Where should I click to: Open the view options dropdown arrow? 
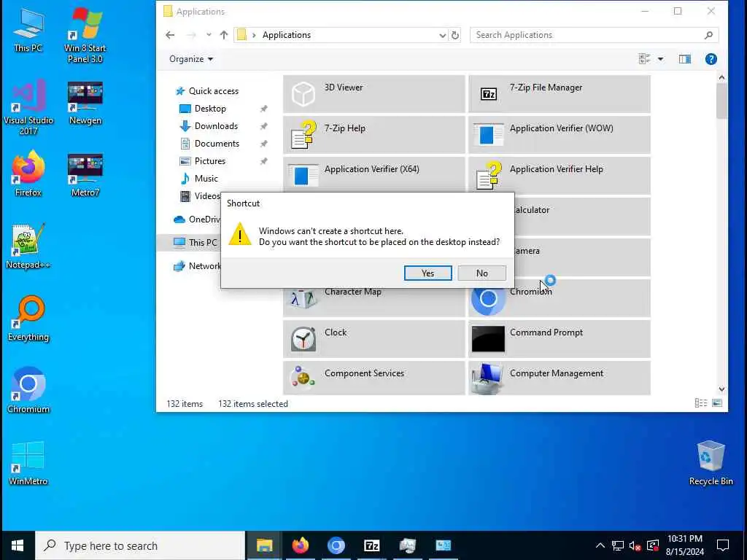[660, 59]
